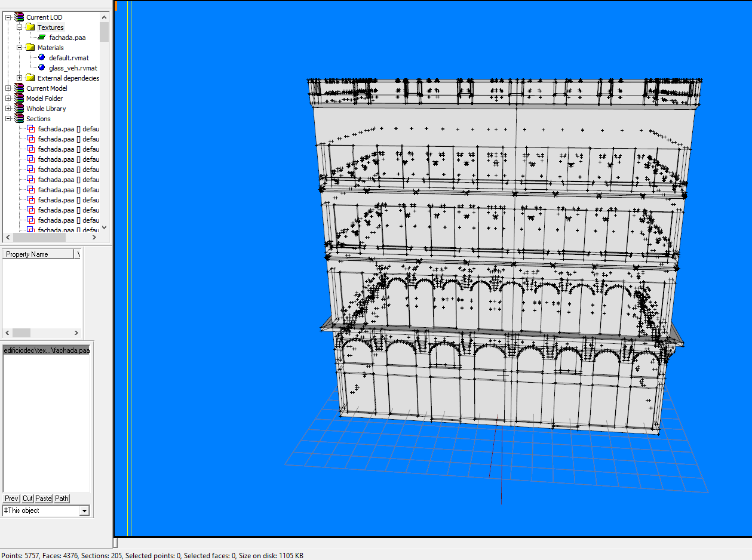752x560 pixels.
Task: Click the Prev button
Action: point(11,499)
